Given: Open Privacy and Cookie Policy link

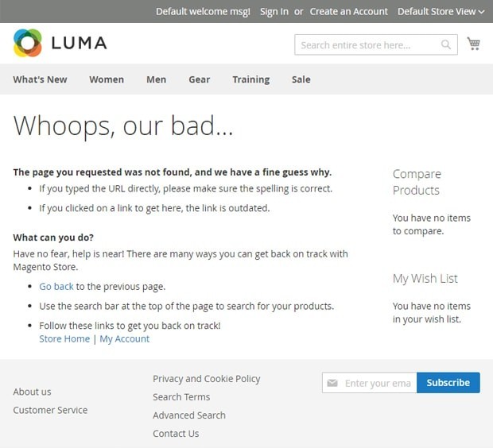Looking at the screenshot, I should (207, 379).
